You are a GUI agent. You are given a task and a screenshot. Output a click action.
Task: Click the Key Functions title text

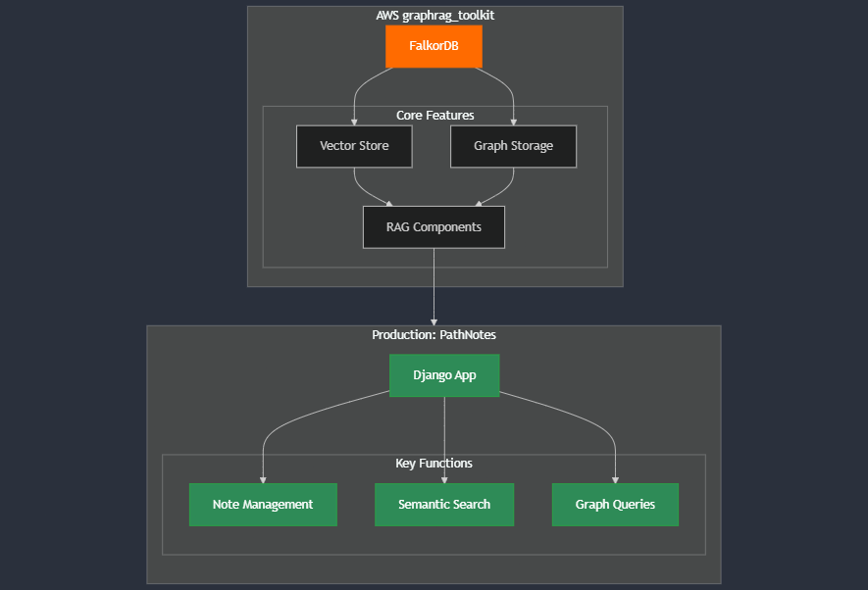pos(433,463)
